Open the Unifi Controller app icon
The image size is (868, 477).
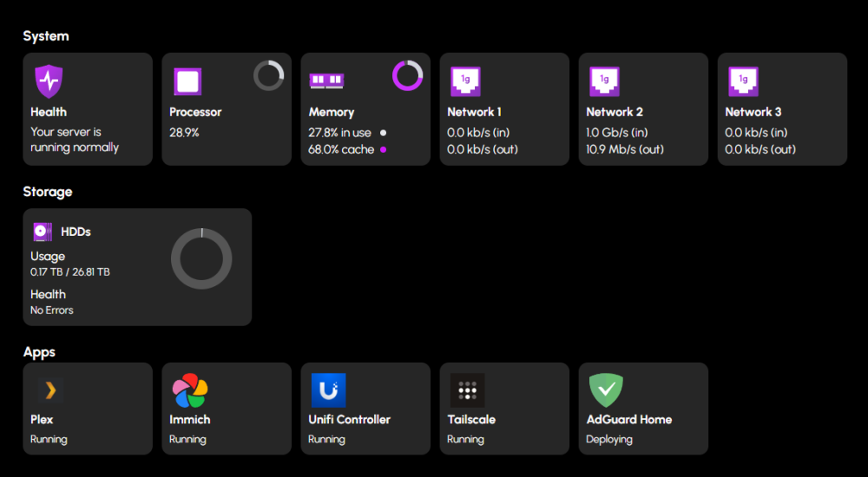coord(328,390)
